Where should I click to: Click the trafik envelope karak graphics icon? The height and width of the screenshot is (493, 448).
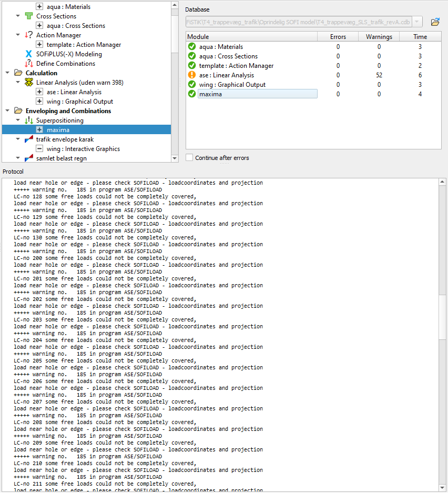29,139
